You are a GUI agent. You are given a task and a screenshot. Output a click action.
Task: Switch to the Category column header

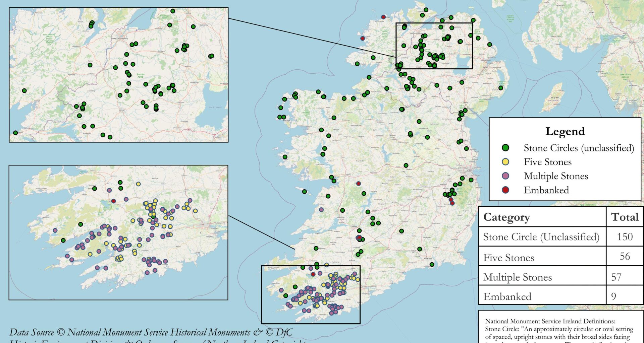[506, 217]
